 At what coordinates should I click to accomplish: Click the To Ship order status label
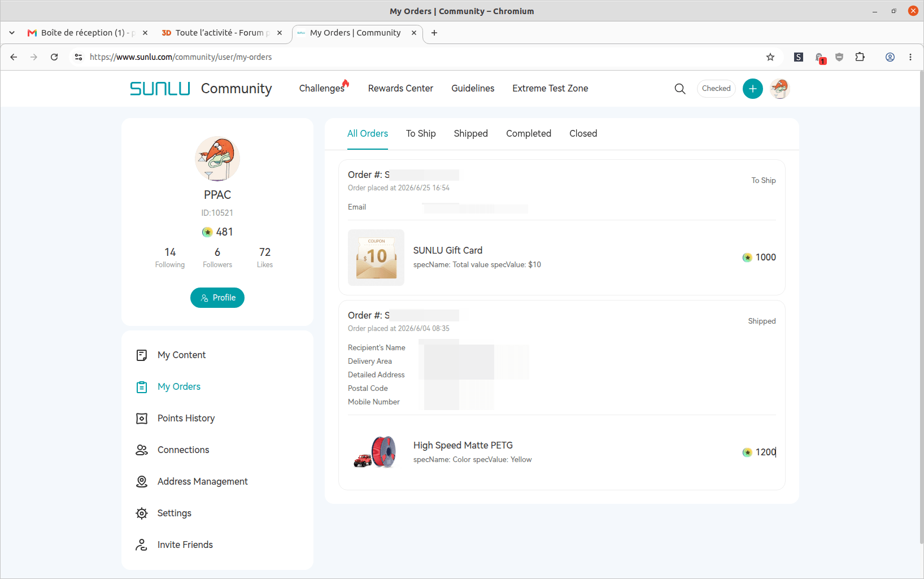point(764,181)
